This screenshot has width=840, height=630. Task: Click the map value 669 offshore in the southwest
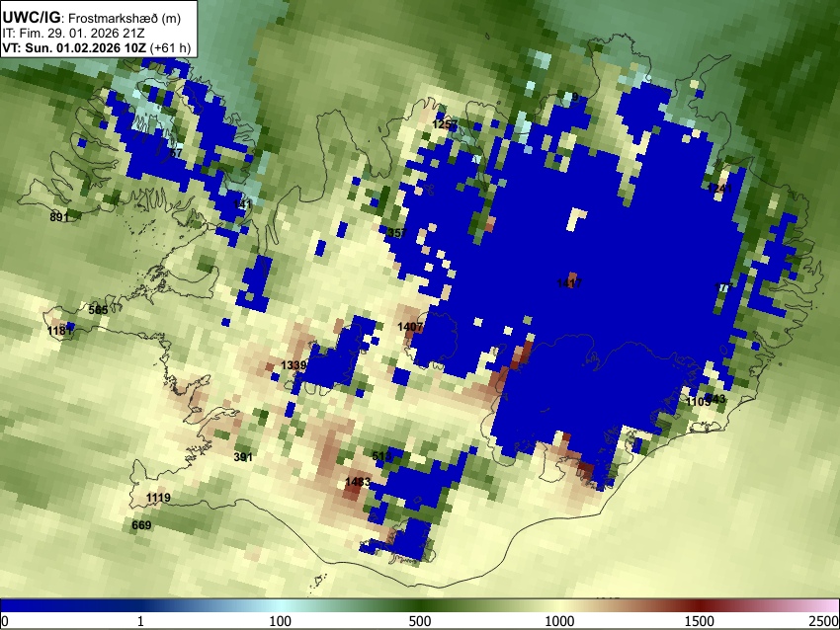(141, 525)
